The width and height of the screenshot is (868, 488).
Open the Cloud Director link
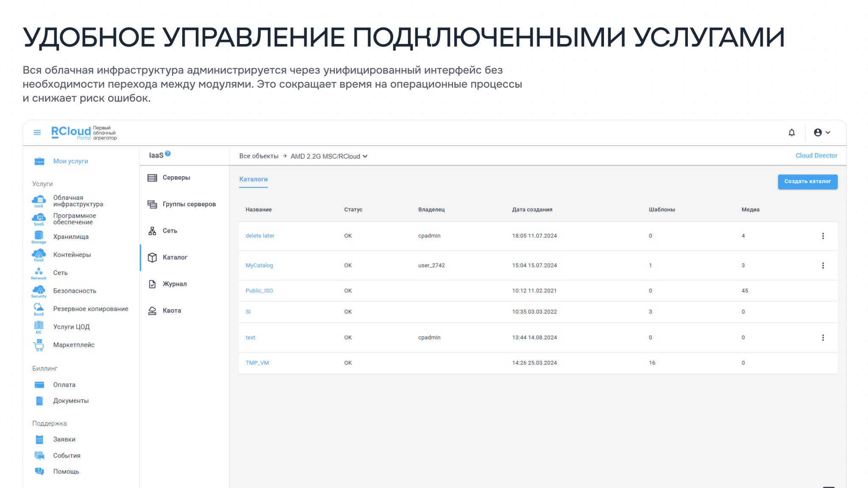click(x=816, y=155)
